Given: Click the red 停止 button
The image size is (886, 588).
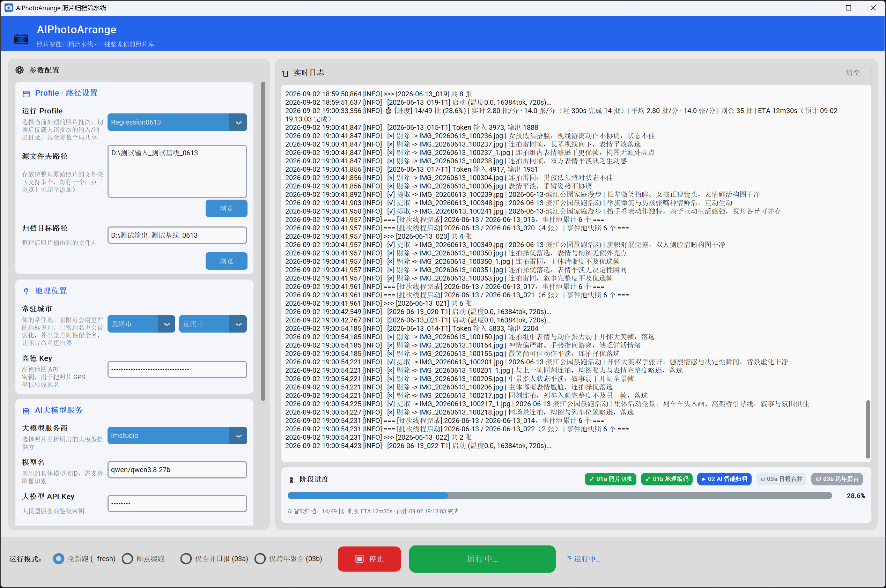Looking at the screenshot, I should coord(369,559).
